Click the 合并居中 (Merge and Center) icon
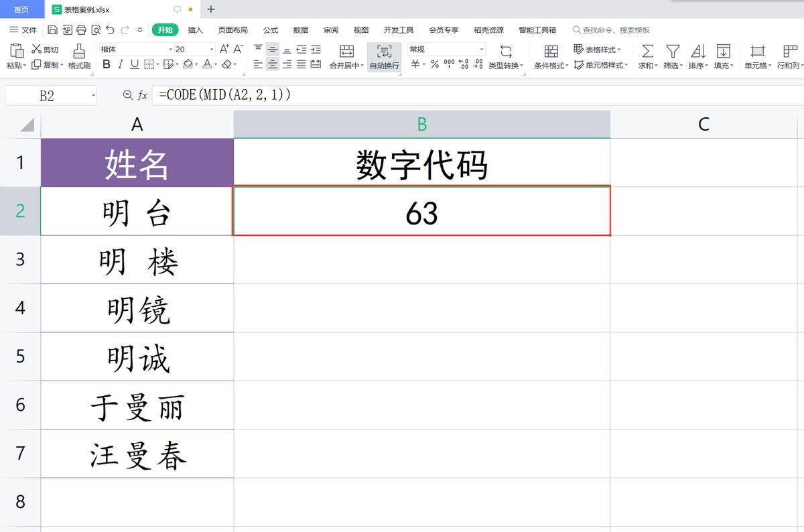Screen dimensions: 804x532 pos(346,50)
